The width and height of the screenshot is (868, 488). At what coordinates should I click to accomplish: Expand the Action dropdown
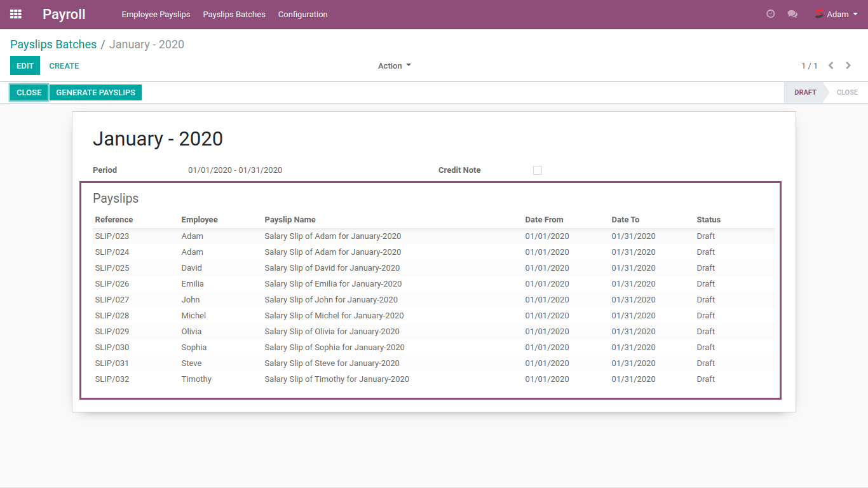coord(394,65)
